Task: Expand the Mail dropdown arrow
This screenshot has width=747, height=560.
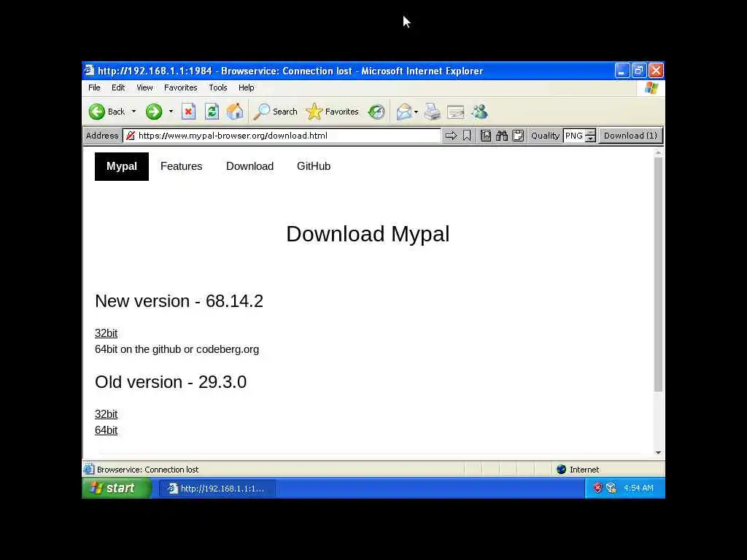Action: click(416, 112)
